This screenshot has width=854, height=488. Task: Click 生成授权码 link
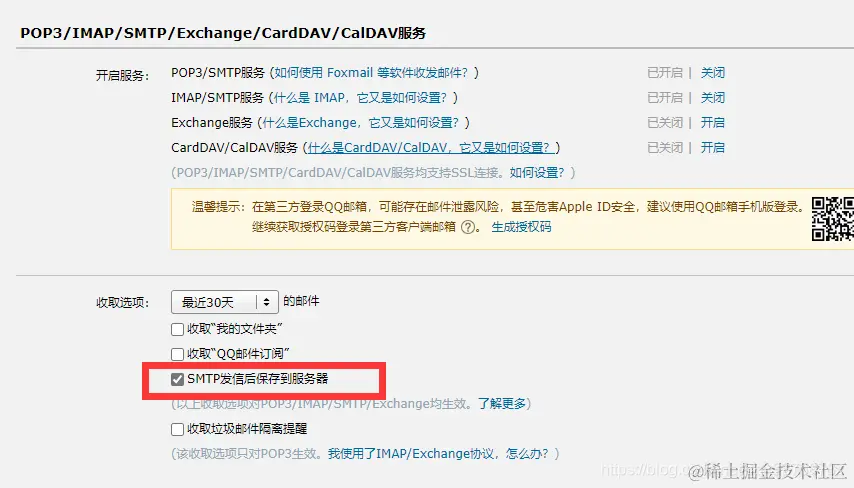(521, 227)
